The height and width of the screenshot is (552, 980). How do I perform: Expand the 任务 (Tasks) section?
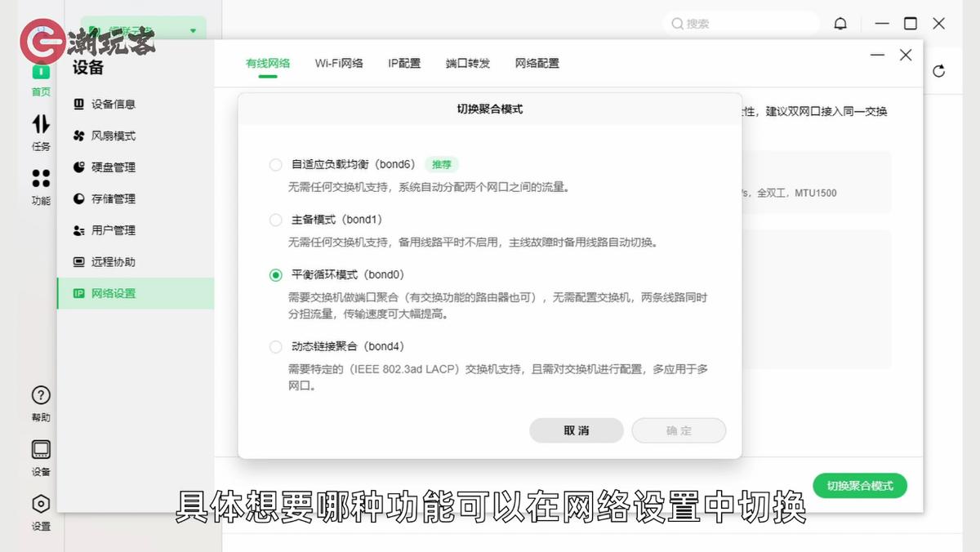coord(40,131)
